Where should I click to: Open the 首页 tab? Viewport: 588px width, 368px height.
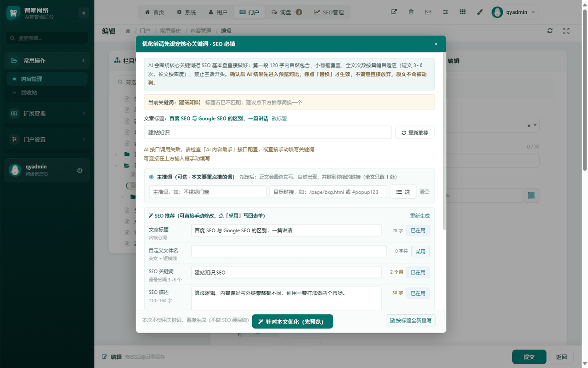click(x=154, y=12)
